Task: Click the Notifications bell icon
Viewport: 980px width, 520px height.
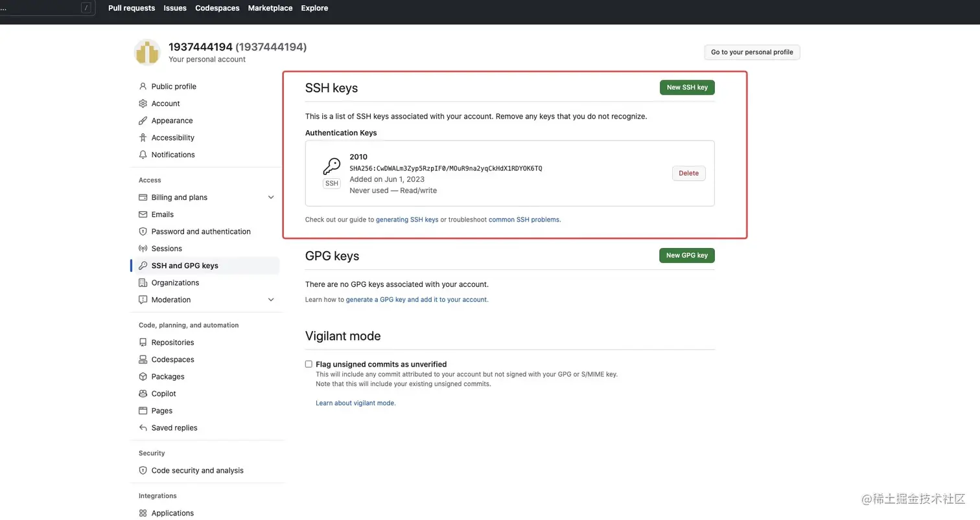Action: 143,155
